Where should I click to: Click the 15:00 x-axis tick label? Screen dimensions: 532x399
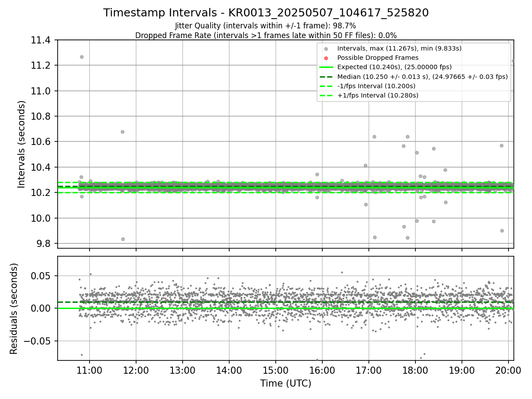pos(275,371)
